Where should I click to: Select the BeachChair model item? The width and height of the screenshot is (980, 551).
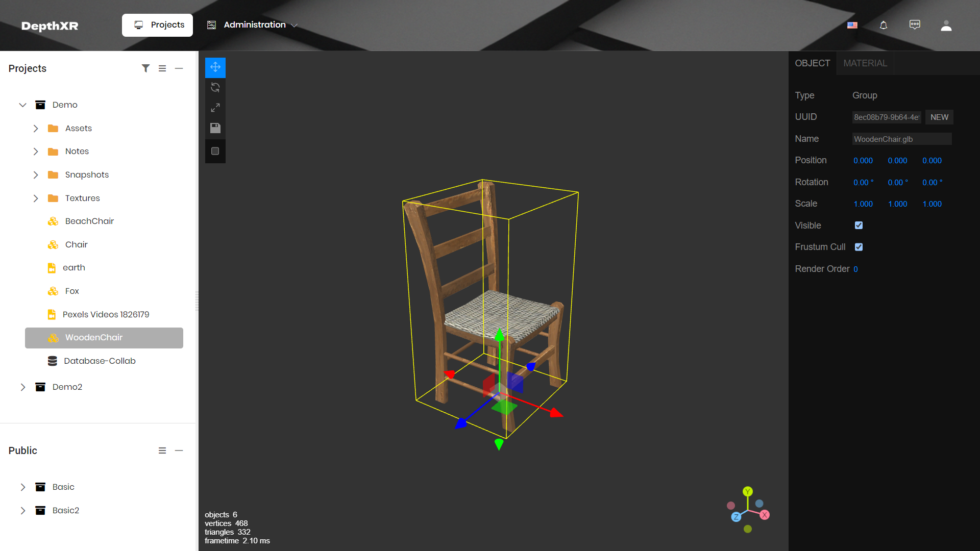pyautogui.click(x=89, y=221)
